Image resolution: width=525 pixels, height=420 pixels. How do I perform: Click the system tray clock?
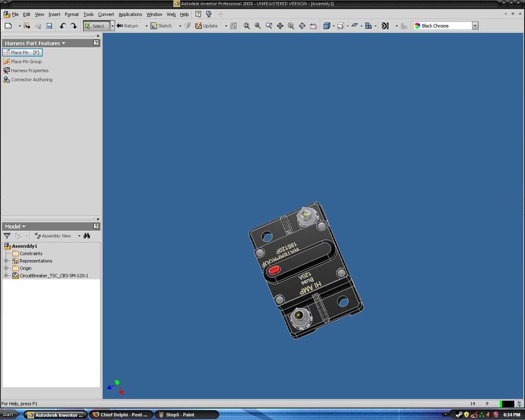512,415
